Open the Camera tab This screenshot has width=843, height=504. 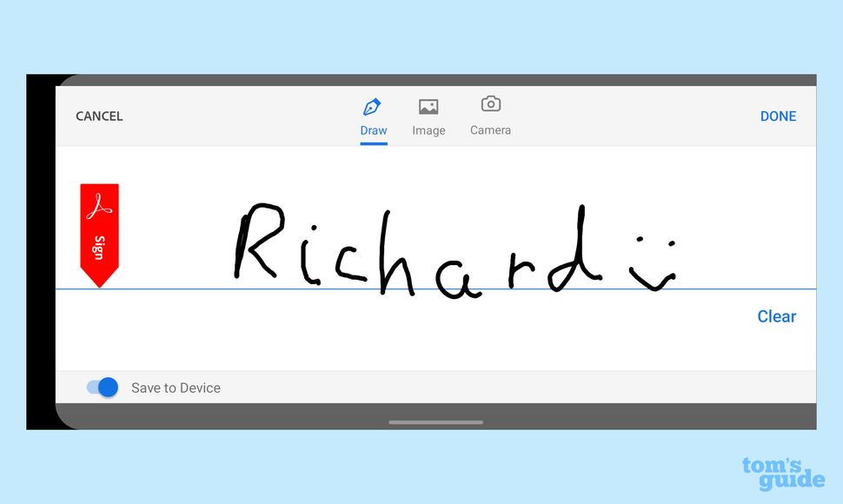[x=489, y=117]
